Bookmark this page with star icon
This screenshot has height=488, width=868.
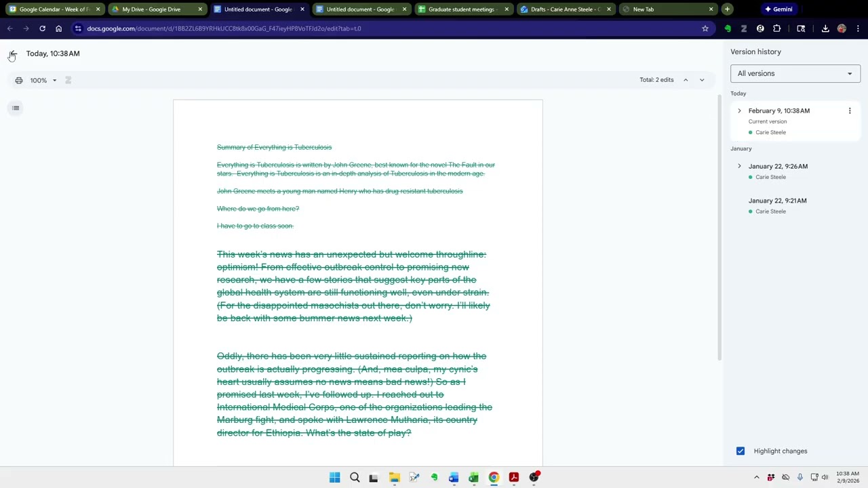pos(705,28)
